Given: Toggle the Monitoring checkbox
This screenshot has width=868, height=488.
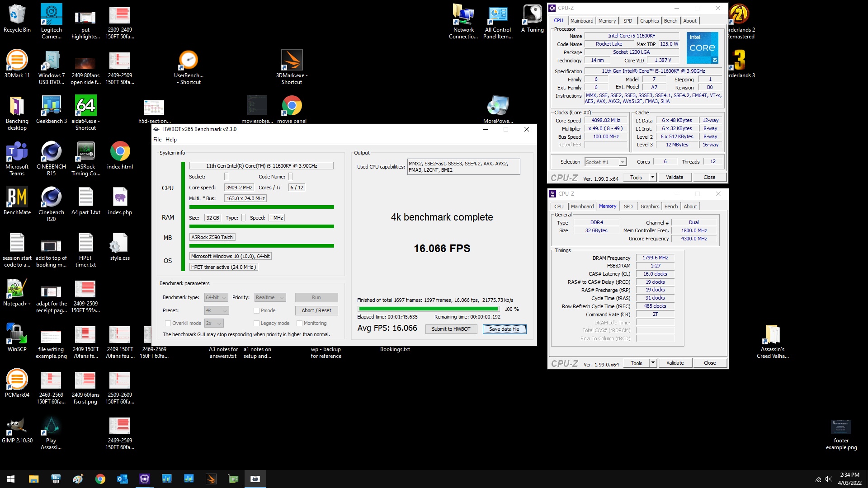Looking at the screenshot, I should pyautogui.click(x=299, y=323).
